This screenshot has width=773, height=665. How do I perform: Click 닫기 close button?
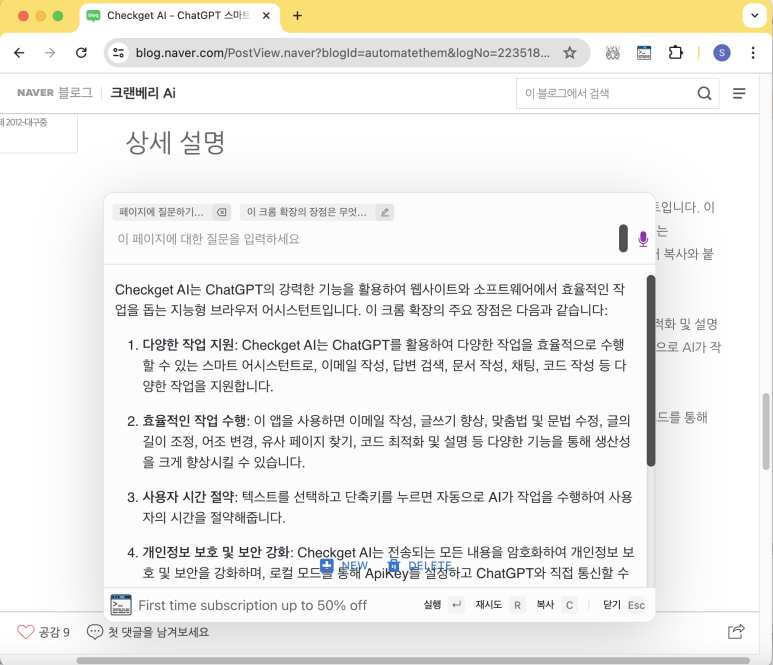point(612,605)
